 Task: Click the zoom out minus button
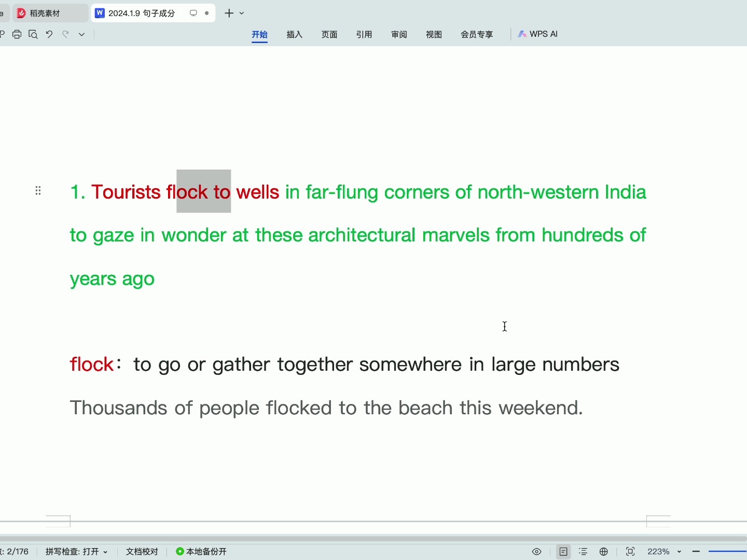[696, 552]
